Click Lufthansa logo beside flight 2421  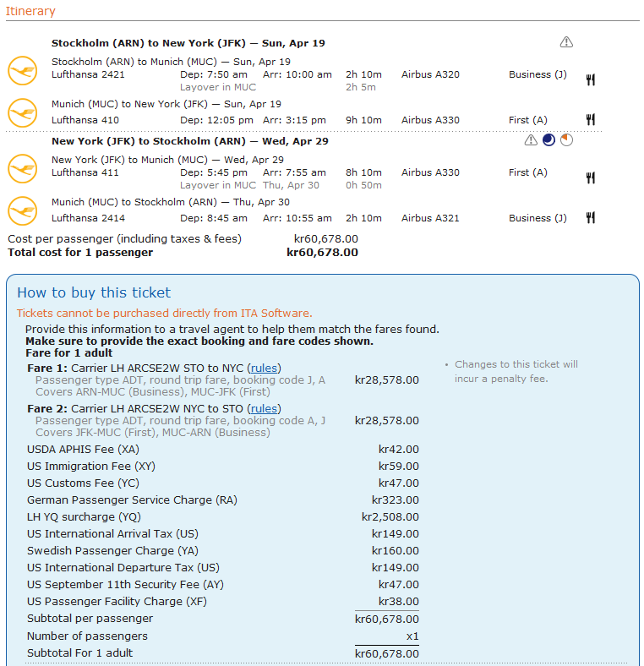pyautogui.click(x=23, y=71)
